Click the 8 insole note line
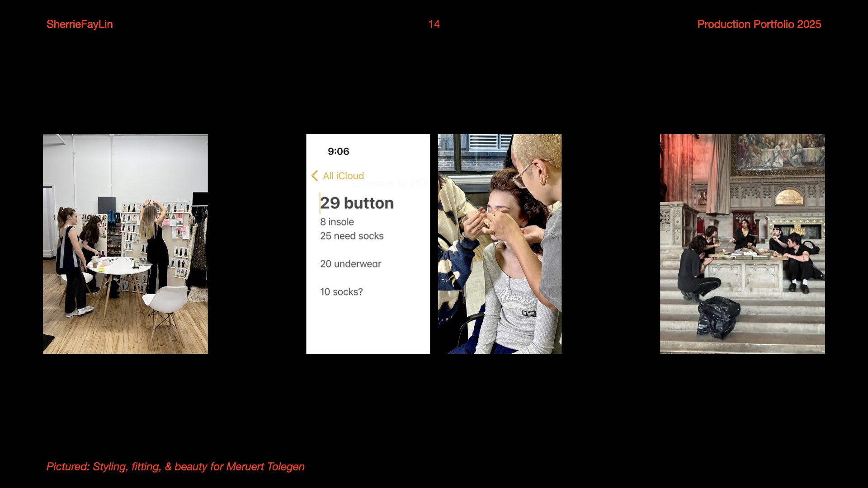The width and height of the screenshot is (868, 488). coord(337,222)
